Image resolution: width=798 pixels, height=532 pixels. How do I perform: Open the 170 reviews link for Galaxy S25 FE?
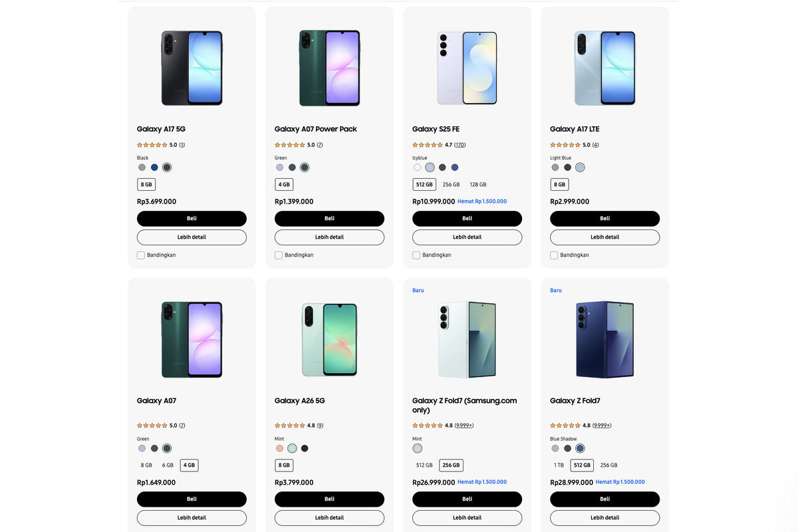click(460, 145)
